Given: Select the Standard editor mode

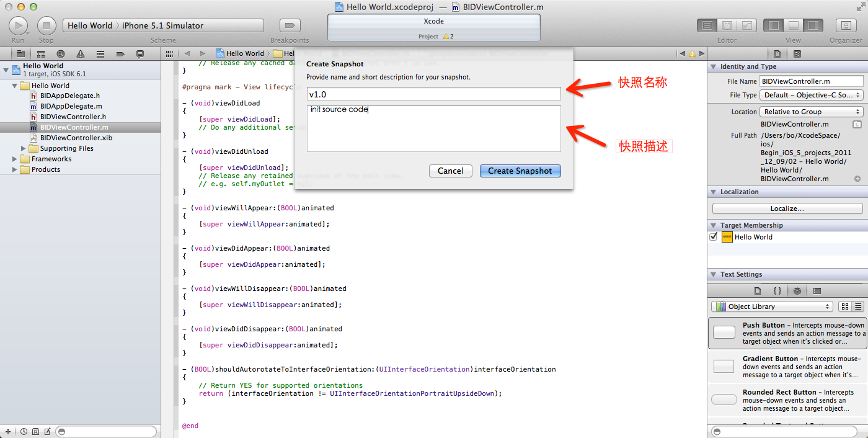Looking at the screenshot, I should tap(707, 25).
